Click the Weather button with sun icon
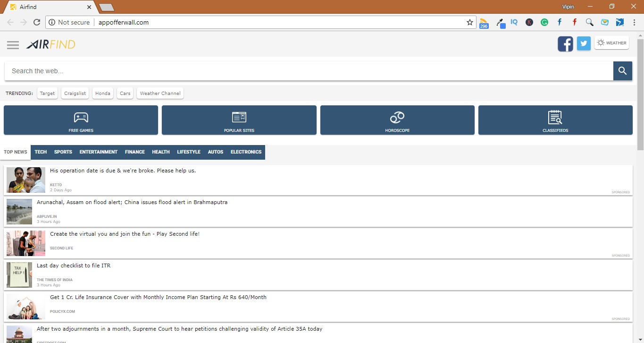The width and height of the screenshot is (644, 343). [x=611, y=43]
